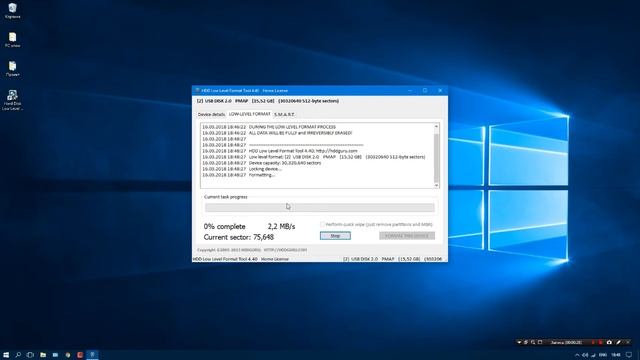
Task: Take a screenshot with the recorder camera icon
Action: (609, 342)
